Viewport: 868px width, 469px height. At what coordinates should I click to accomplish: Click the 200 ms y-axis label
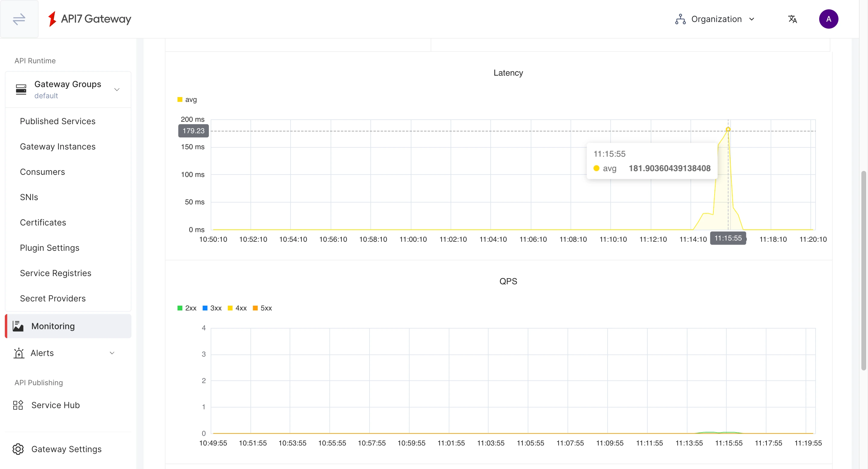(x=193, y=119)
